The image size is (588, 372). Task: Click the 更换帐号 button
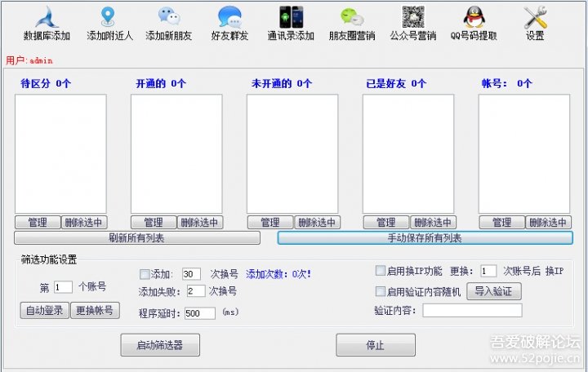(x=95, y=310)
